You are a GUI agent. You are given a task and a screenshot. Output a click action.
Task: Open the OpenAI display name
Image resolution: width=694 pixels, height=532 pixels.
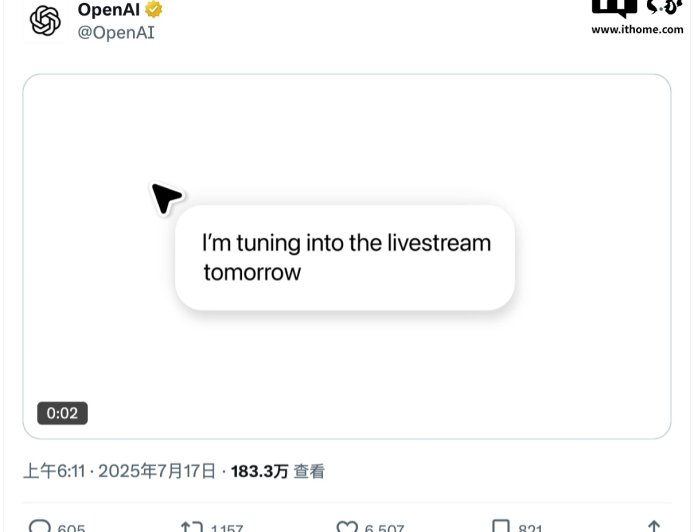tap(108, 9)
